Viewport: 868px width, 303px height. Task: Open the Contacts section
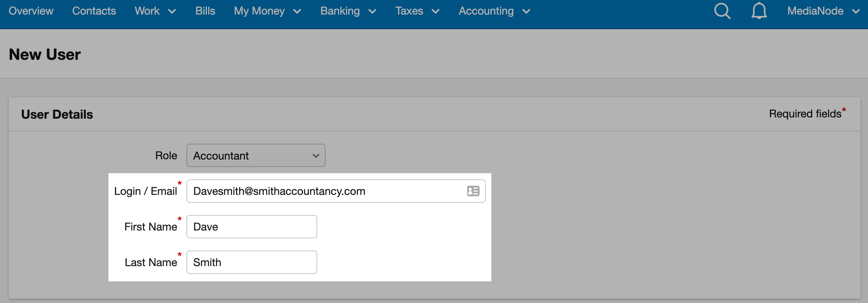[94, 11]
